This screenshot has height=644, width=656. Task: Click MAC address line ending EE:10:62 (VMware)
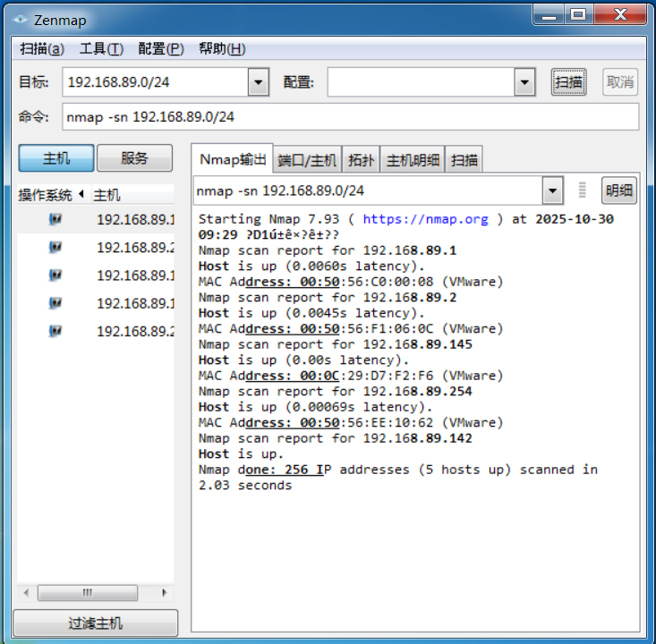click(351, 422)
